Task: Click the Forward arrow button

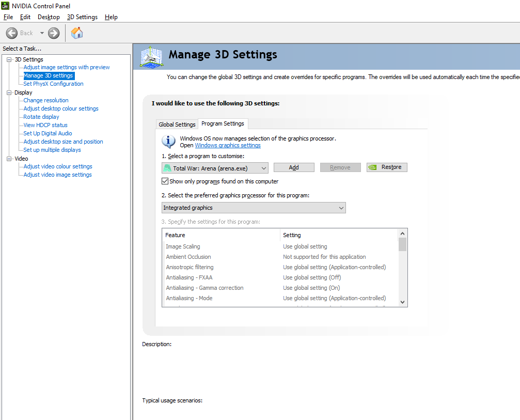Action: [x=54, y=33]
